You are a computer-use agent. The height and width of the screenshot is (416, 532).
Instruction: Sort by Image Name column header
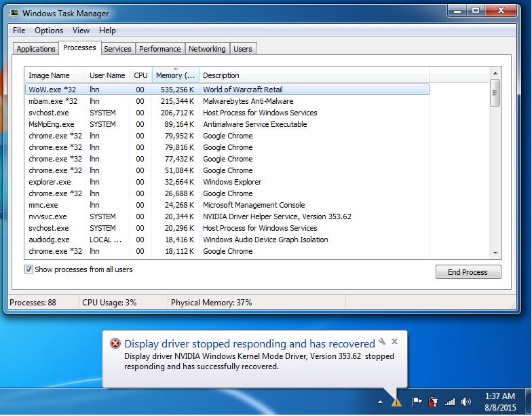point(55,75)
